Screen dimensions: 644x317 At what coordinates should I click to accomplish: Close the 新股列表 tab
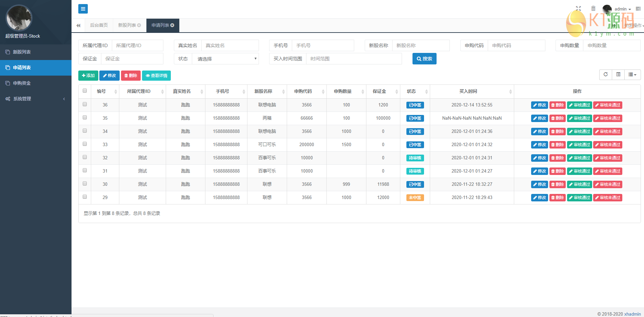[139, 25]
